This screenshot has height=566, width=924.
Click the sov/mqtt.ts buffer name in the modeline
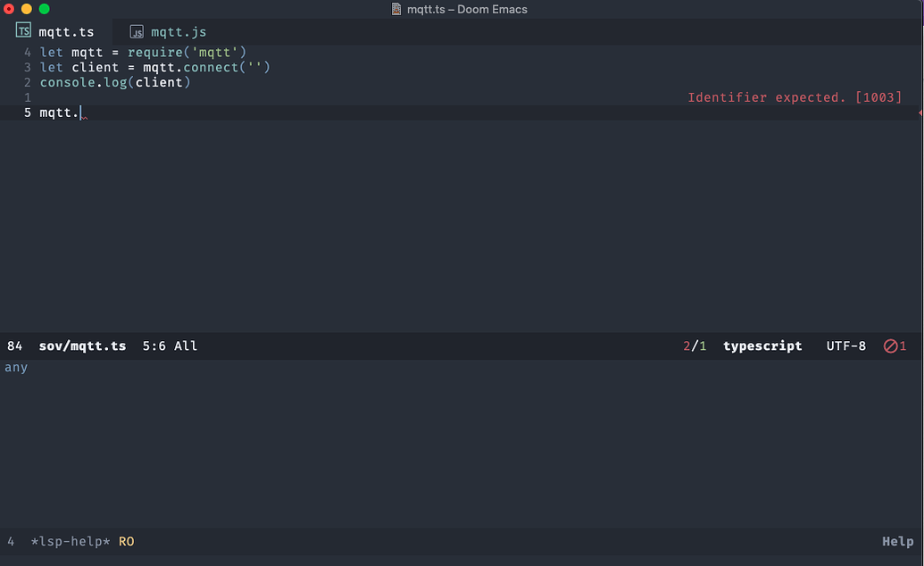(x=82, y=345)
